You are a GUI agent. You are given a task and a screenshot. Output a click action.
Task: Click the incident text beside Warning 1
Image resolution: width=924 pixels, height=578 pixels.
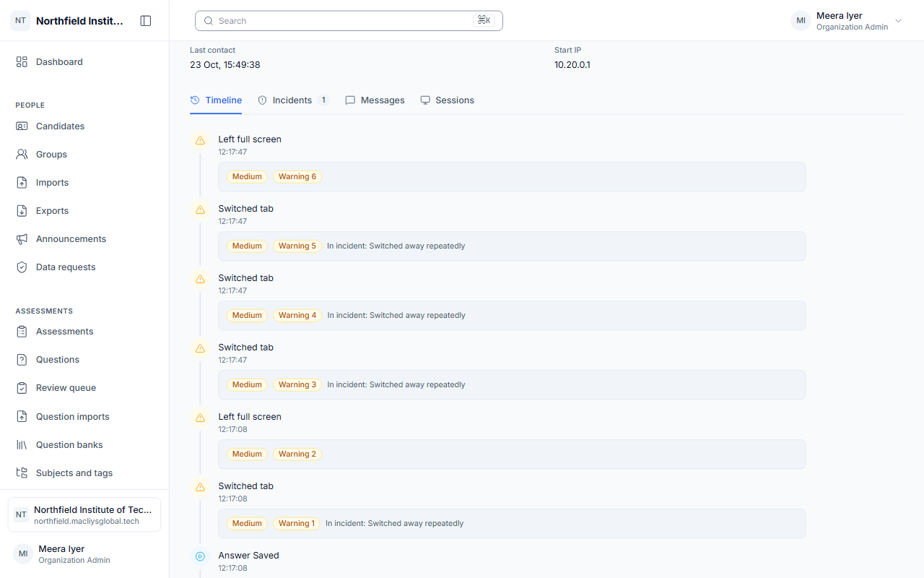[395, 524]
